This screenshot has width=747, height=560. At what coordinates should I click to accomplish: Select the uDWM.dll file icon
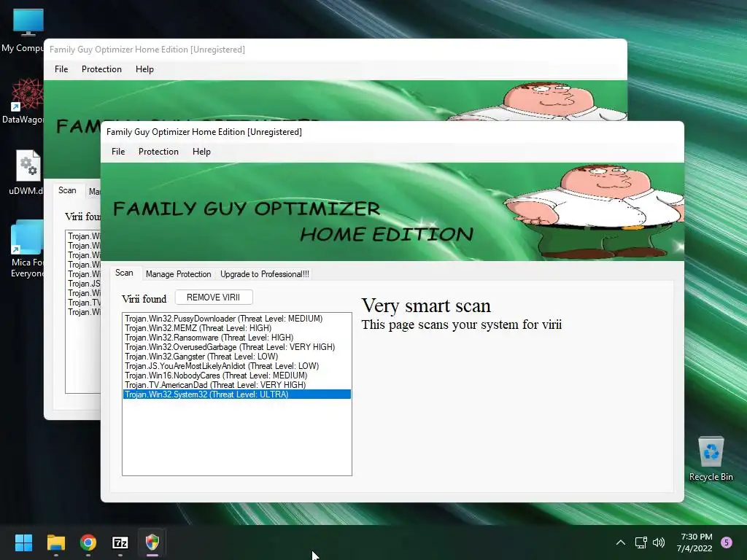click(26, 172)
